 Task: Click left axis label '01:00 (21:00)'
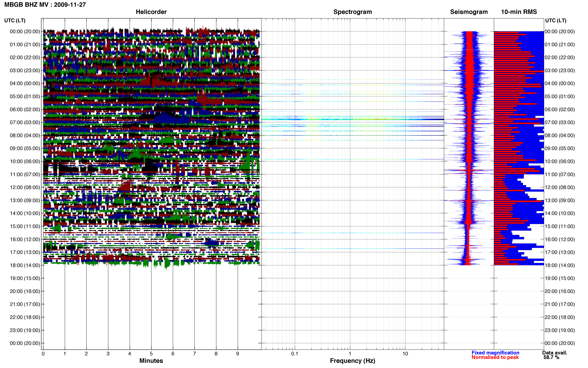point(25,45)
